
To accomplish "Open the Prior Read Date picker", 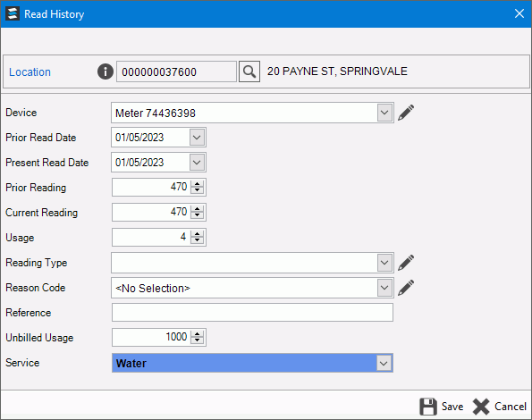I will click(197, 138).
